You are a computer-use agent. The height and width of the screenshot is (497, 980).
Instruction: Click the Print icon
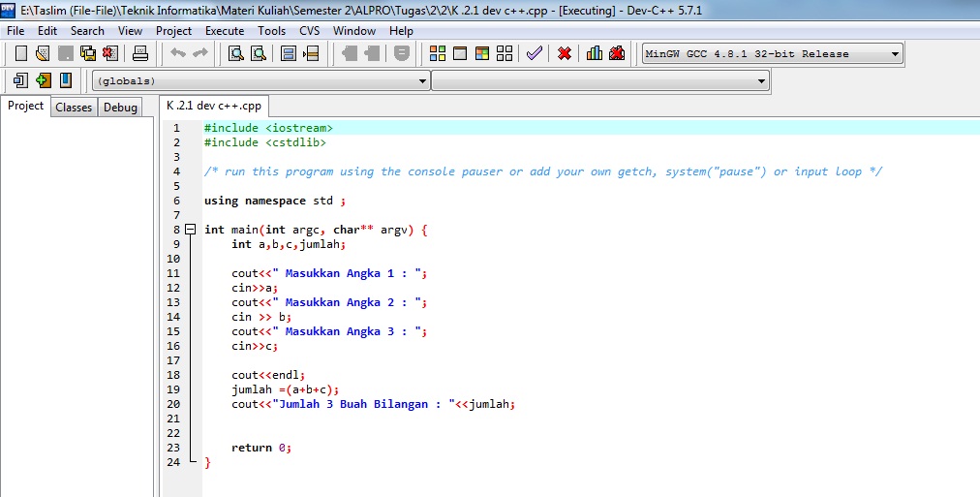[140, 53]
